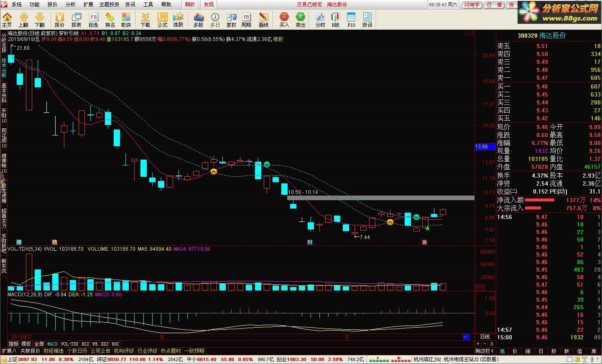Switch to K线 candlestick chart icon
Screen dimensions: 602x364
[336, 20]
